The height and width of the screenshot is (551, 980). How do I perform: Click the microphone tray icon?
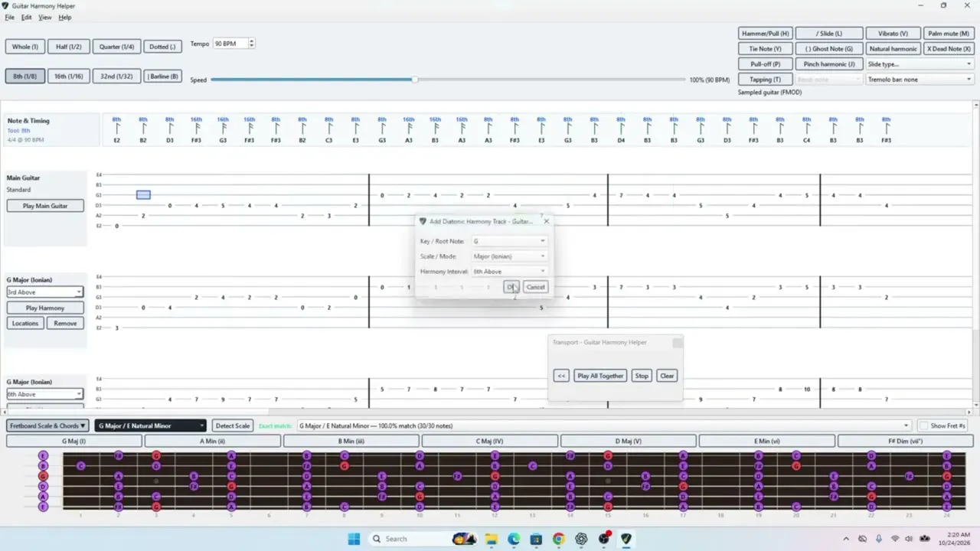pos(879,539)
